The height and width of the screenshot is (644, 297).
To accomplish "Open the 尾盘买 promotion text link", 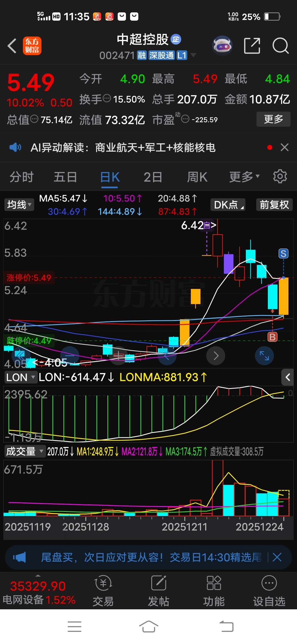I will pos(151,557).
